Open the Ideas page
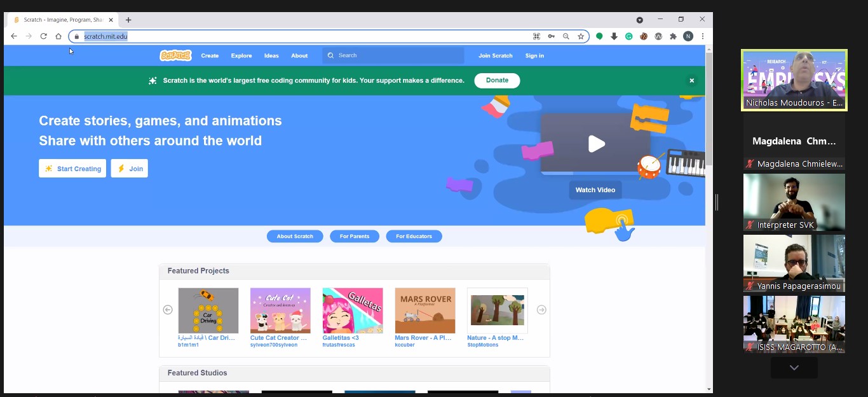Viewport: 868px width, 397px height. pos(271,56)
